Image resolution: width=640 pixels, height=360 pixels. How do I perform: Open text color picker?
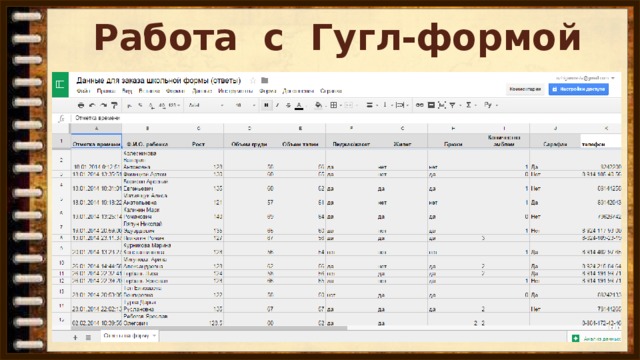(299, 105)
